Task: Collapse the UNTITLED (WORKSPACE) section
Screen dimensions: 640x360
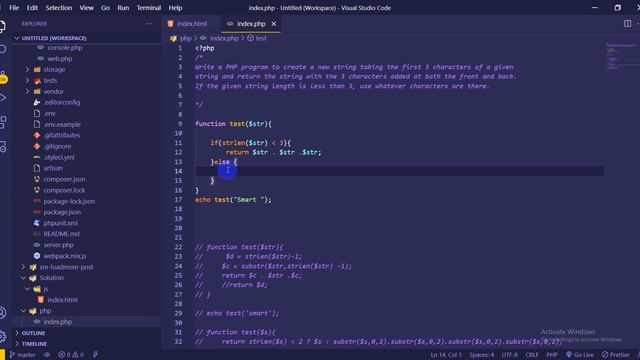Action: point(54,38)
